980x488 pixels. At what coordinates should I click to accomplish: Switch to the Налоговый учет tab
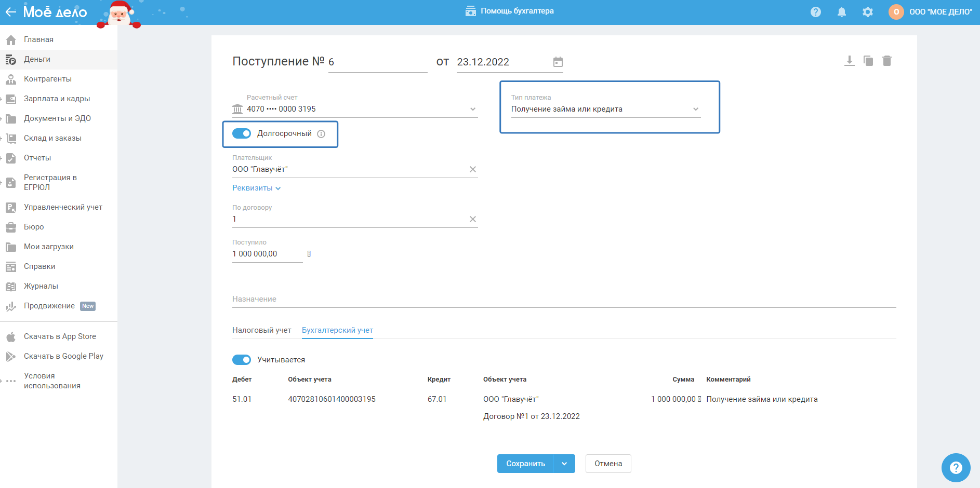click(261, 330)
